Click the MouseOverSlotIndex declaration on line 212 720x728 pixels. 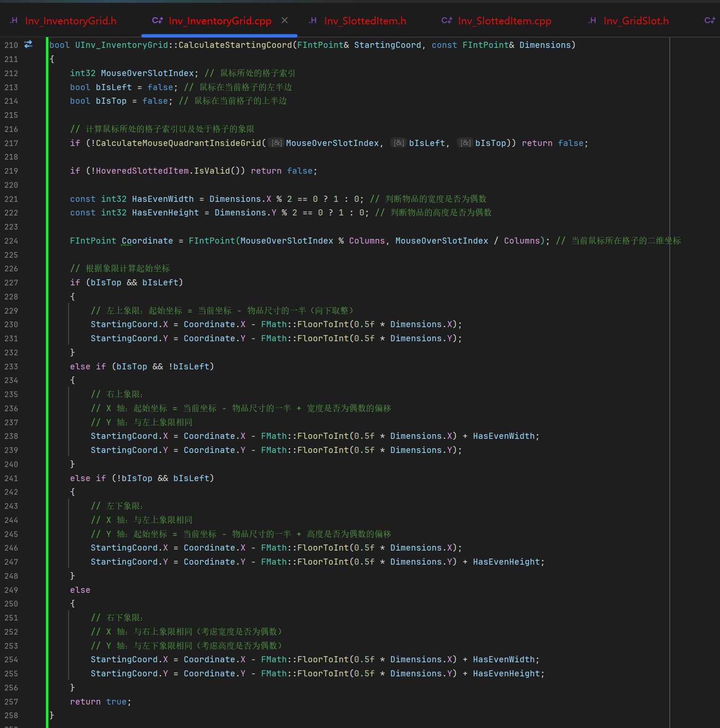[147, 73]
